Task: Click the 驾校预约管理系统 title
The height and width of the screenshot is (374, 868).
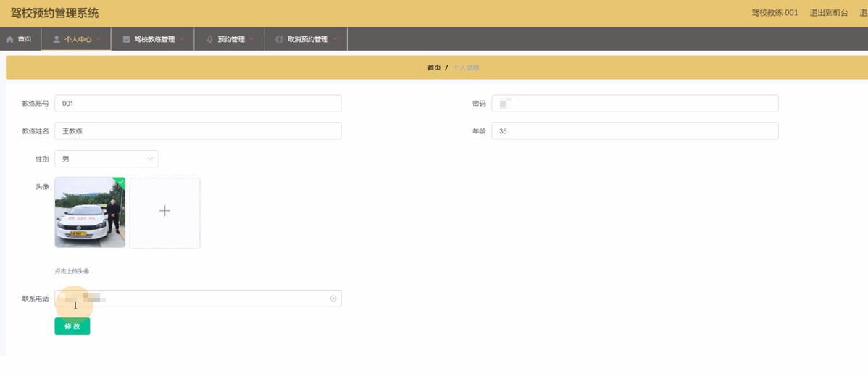Action: 55,13
